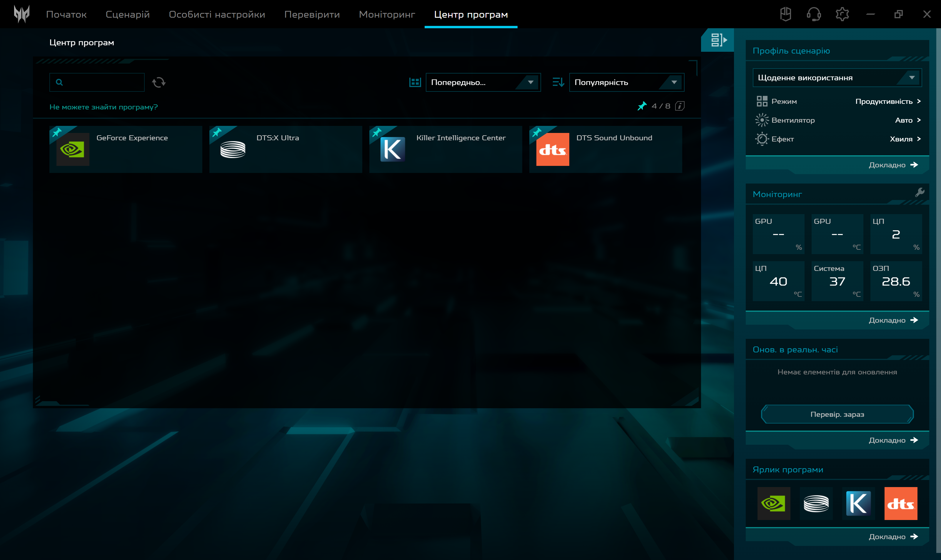Click the refresh icon next to search box
Viewport: 941px width, 560px height.
click(158, 82)
